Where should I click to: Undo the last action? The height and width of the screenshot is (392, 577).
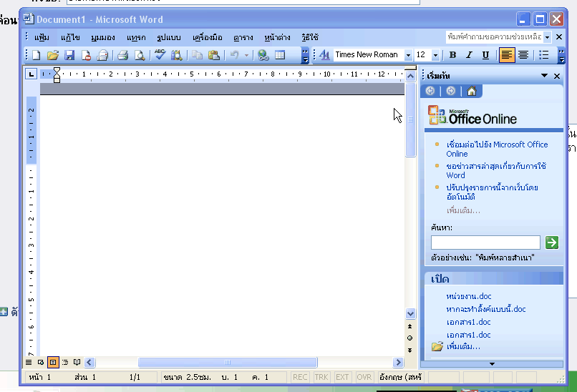click(x=234, y=55)
